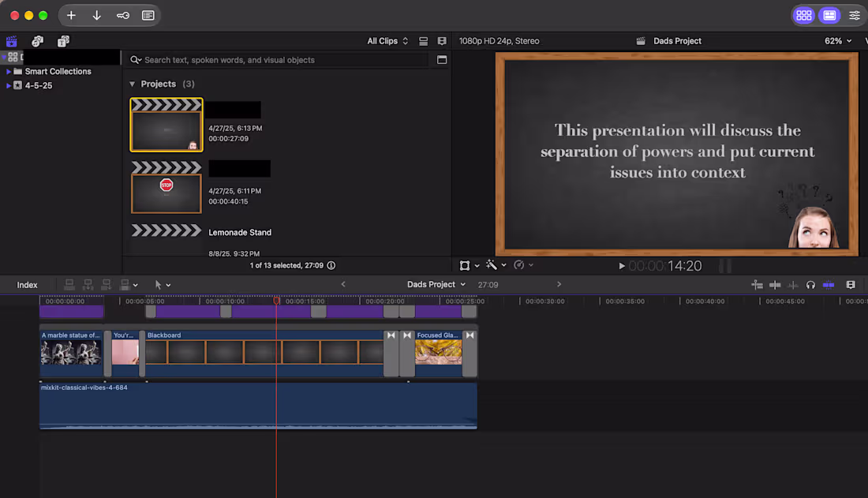Toggle snapping in the timeline
868x498 pixels.
tap(828, 285)
